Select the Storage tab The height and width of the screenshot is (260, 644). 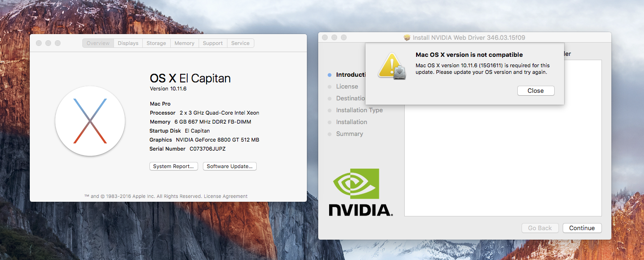156,43
